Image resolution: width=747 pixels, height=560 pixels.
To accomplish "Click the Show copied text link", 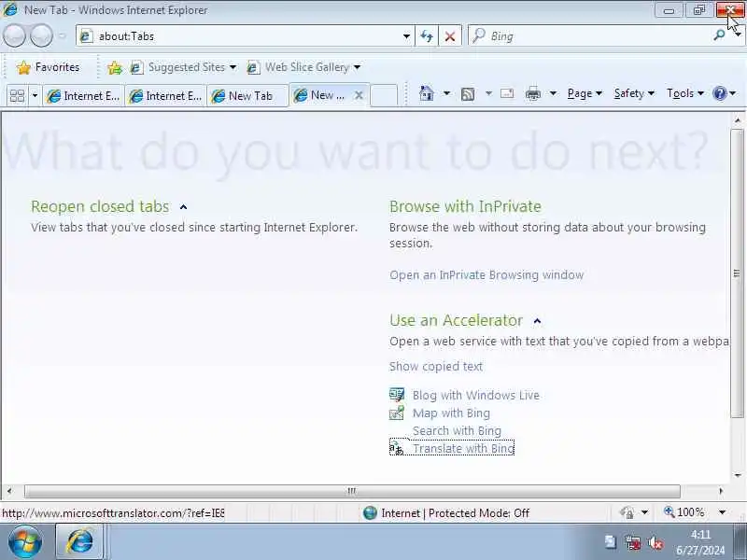I will 436,367.
